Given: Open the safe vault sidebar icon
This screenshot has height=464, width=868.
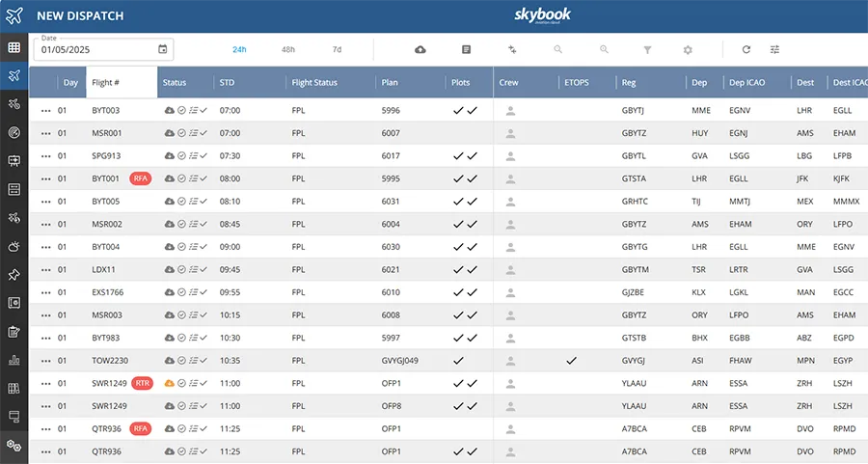Looking at the screenshot, I should coord(14,303).
